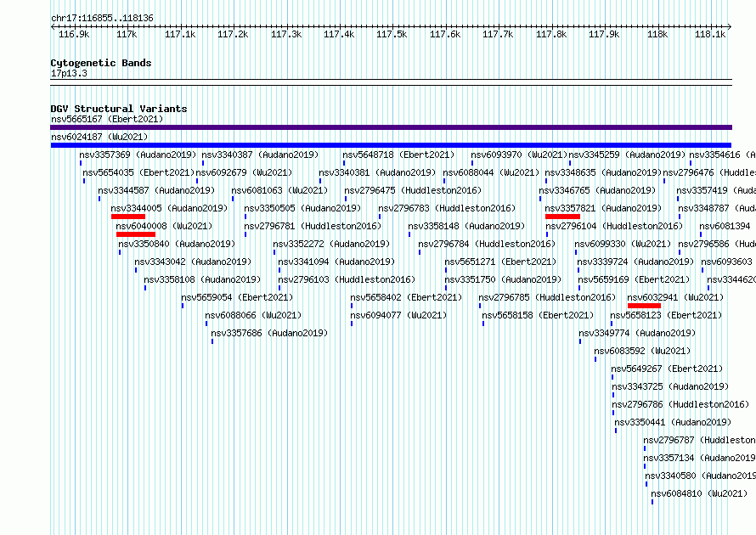
Task: Click nsv3349774 (Audano2019) label
Action: click(x=637, y=333)
